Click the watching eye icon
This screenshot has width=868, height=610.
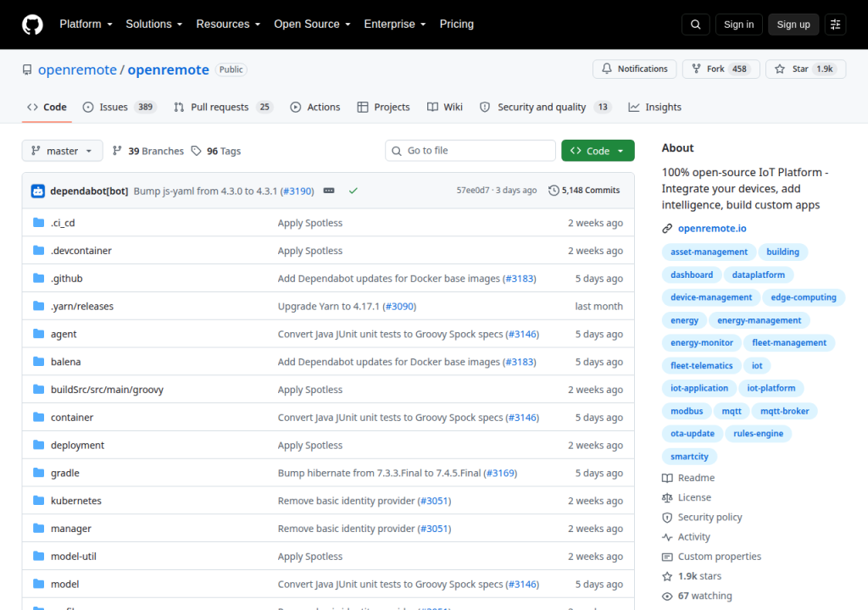pyautogui.click(x=667, y=596)
